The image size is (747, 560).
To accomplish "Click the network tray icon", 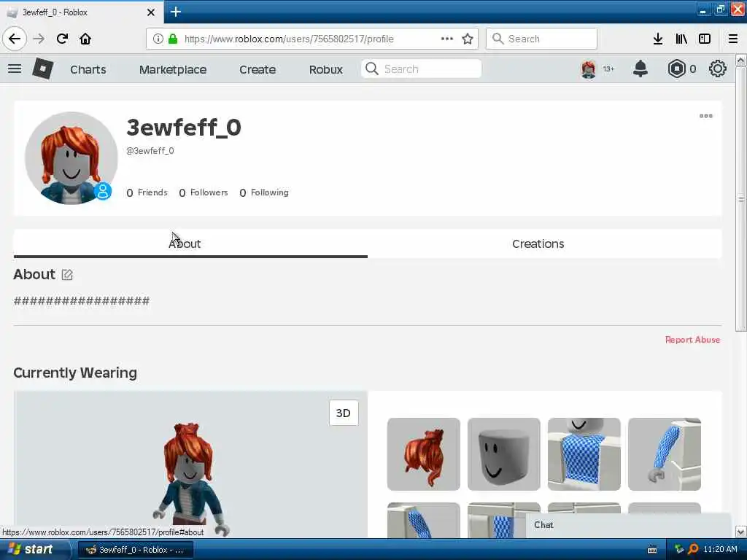I will coord(679,550).
